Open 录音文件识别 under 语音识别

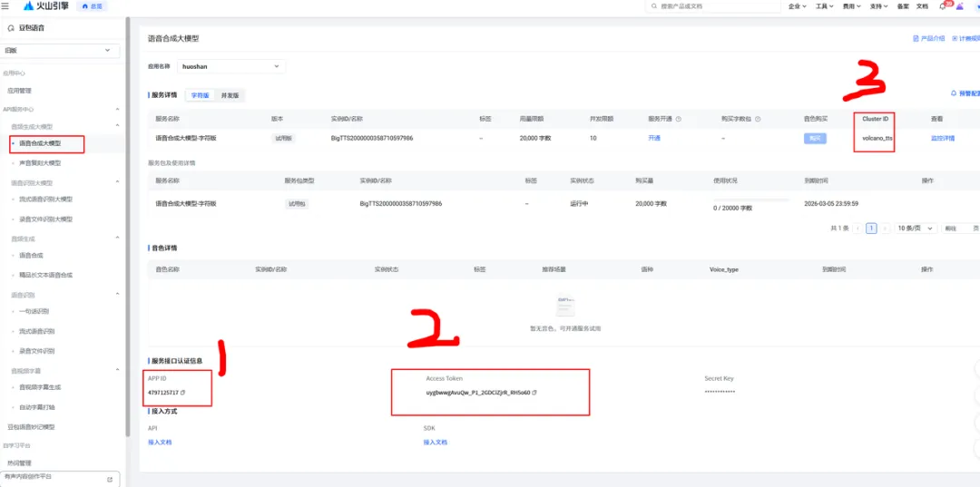(37, 351)
